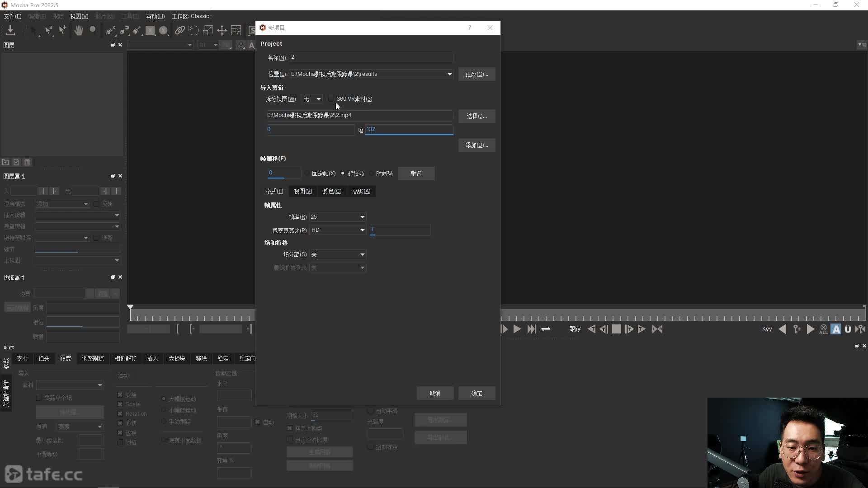Click the 重置 frame offset button
Screen dimensions: 868x488
coord(416,174)
